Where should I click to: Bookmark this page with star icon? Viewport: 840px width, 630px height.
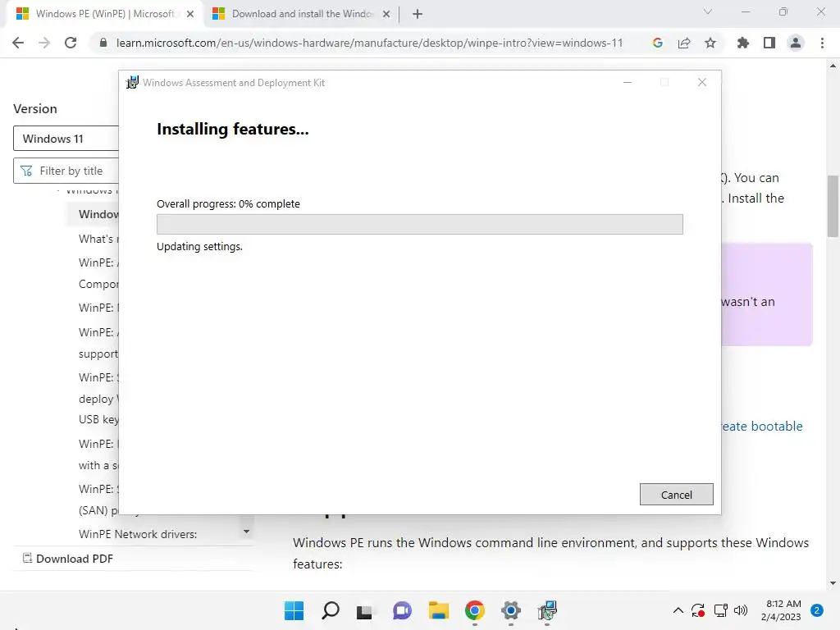click(x=710, y=43)
